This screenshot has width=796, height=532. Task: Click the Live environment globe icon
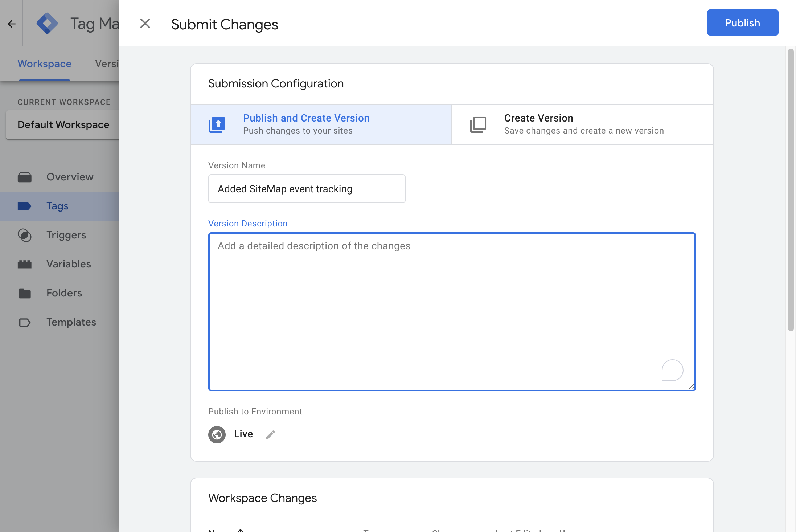(x=217, y=434)
